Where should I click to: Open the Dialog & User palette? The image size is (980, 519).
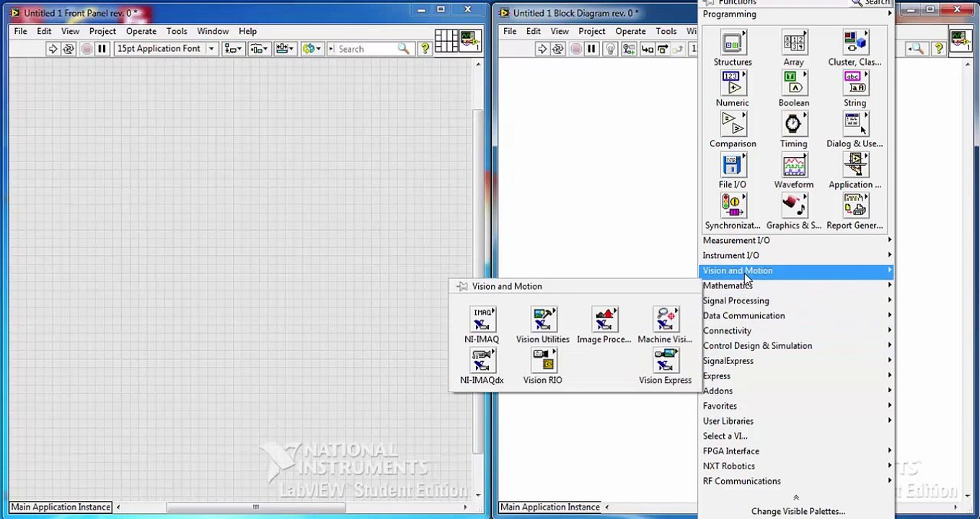[855, 125]
